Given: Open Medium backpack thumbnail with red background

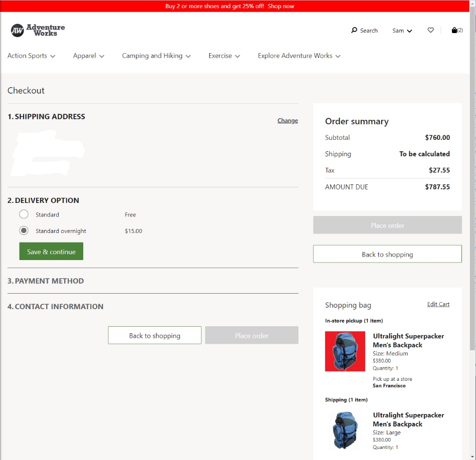Looking at the screenshot, I should [x=345, y=351].
